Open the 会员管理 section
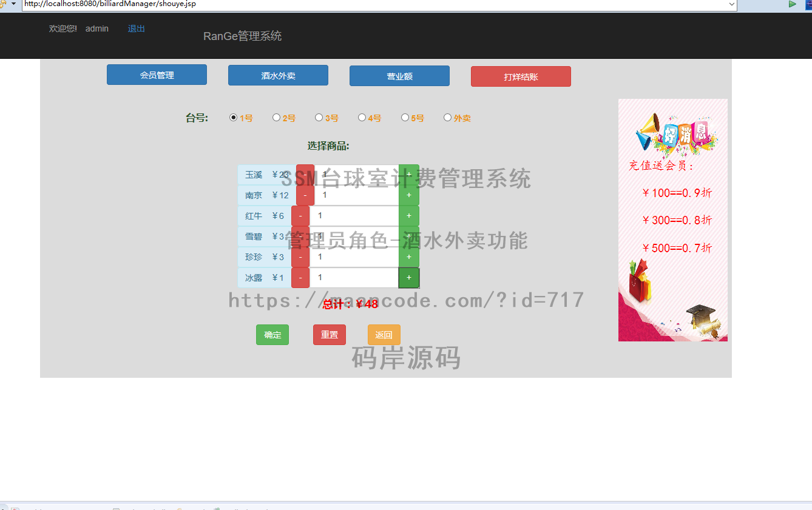The image size is (812, 510). (x=157, y=75)
